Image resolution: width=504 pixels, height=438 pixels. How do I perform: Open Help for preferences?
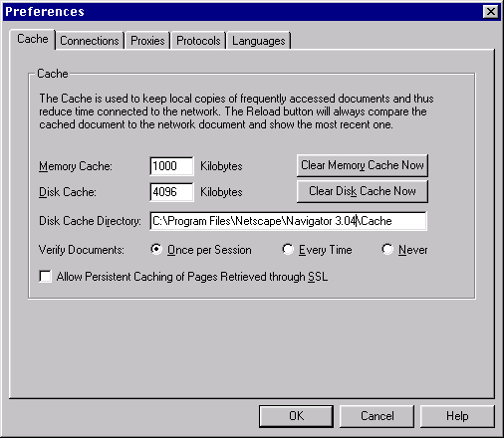(x=457, y=416)
